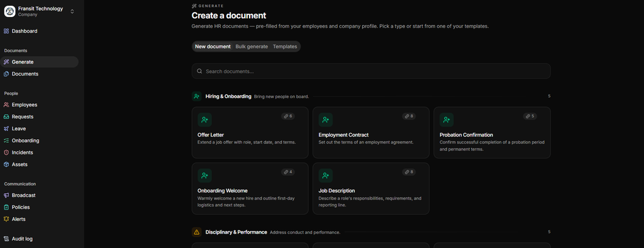Click the Incidents shield icon
Screen dimensions: 644x248
[6, 152]
